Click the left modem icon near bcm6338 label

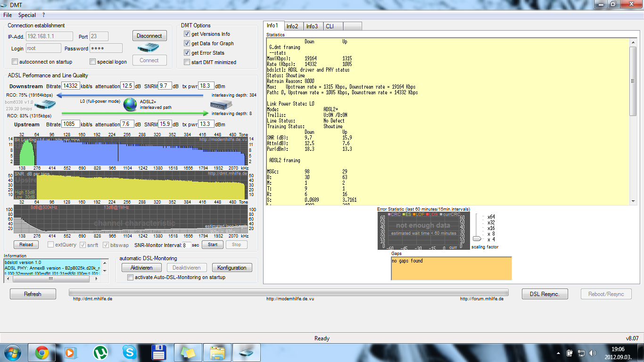(46, 106)
